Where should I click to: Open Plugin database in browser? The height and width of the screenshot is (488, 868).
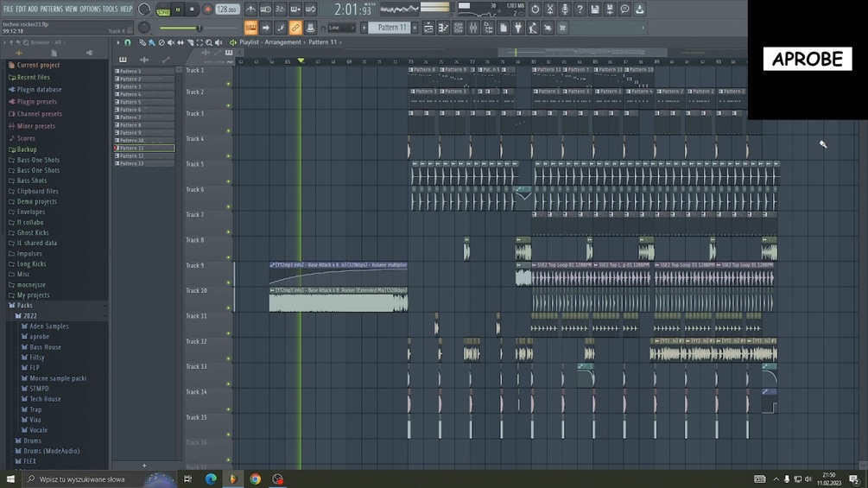point(39,90)
